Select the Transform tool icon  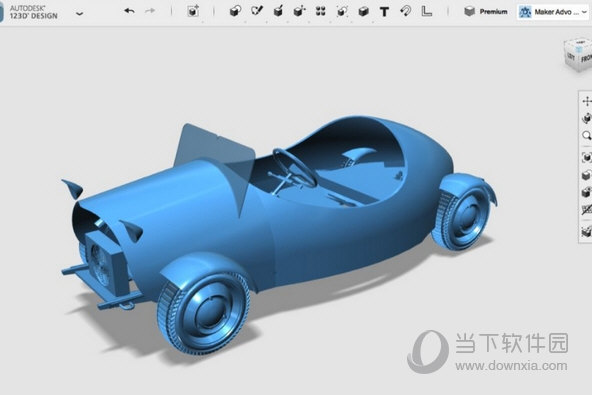tap(193, 11)
